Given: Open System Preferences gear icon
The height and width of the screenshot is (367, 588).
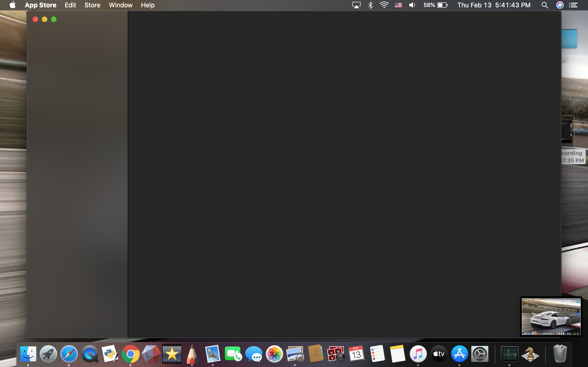Looking at the screenshot, I should [480, 354].
